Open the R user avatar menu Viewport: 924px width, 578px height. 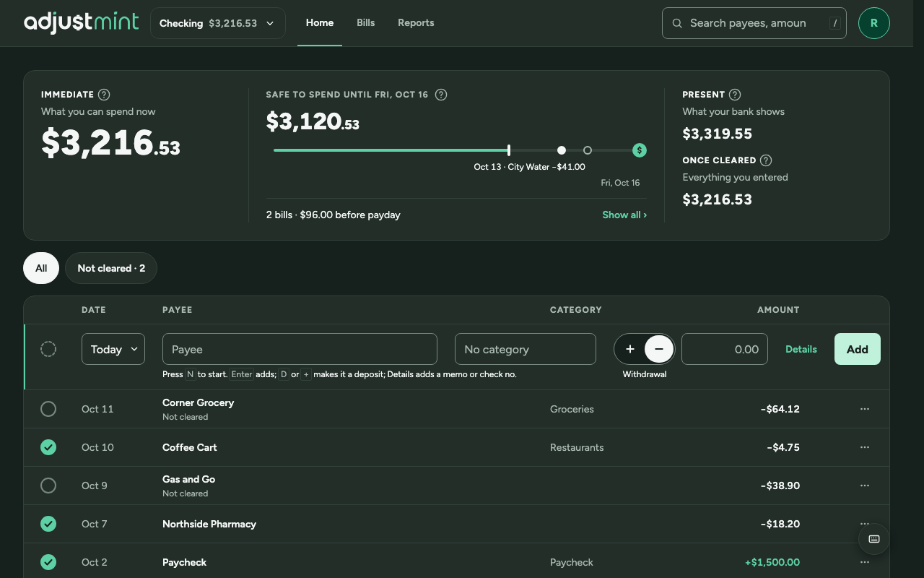coord(873,23)
